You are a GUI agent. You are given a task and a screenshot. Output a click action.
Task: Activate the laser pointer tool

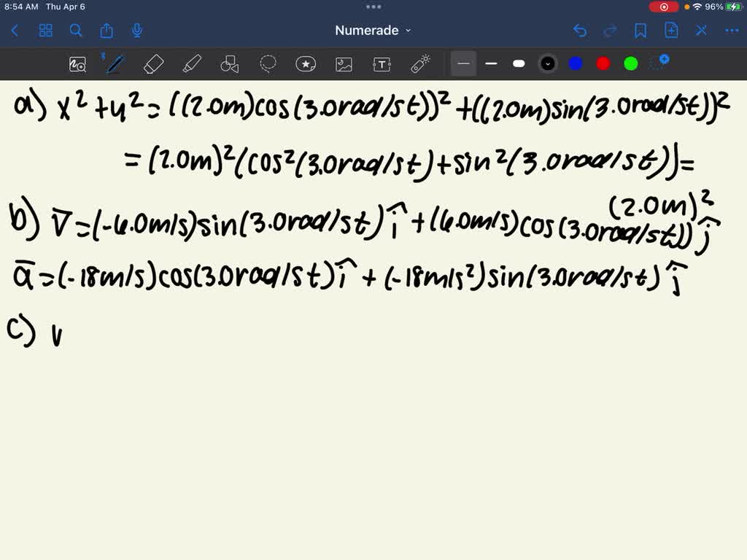click(x=421, y=64)
